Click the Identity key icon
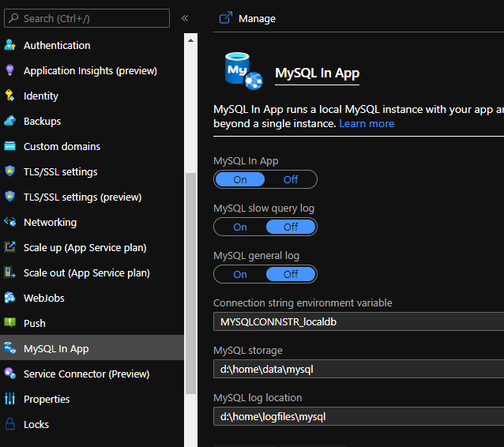The image size is (504, 447). point(9,96)
